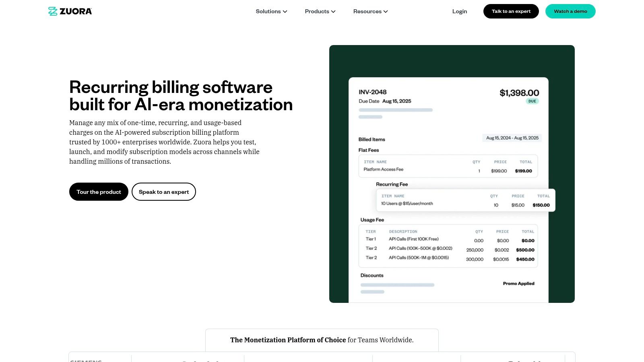Click the Speak to an expert button
Image resolution: width=644 pixels, height=362 pixels.
(164, 192)
